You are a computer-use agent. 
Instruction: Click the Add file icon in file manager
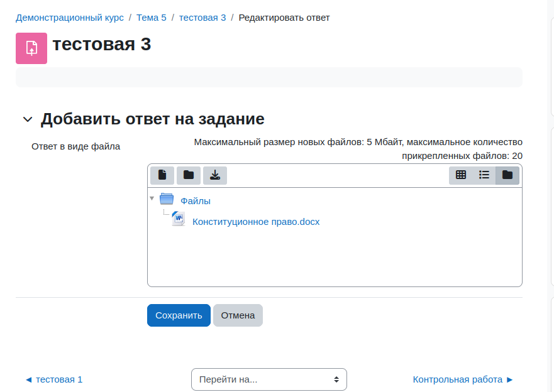tap(162, 175)
